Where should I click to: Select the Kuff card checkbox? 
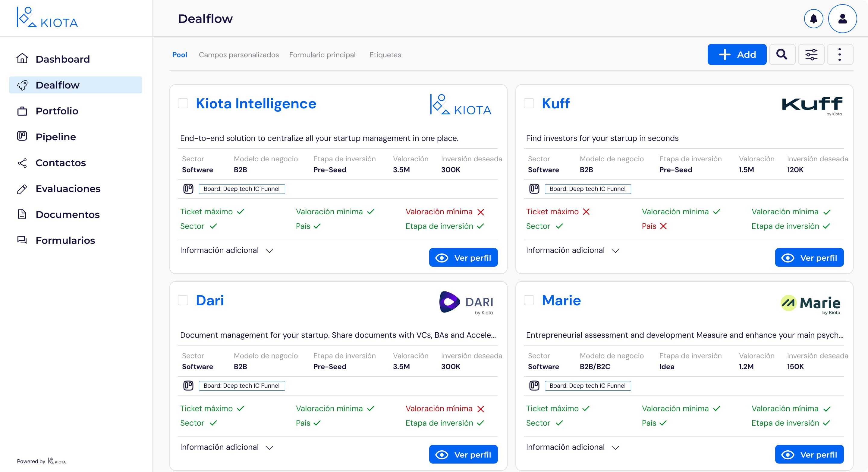[529, 103]
